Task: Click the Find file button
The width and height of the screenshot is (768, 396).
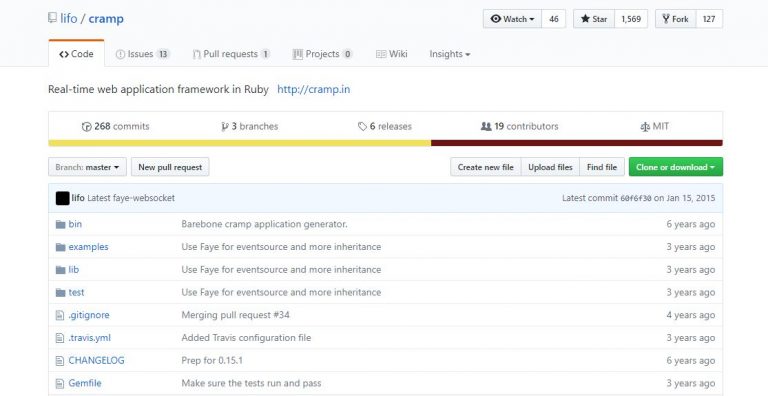Action: point(602,167)
